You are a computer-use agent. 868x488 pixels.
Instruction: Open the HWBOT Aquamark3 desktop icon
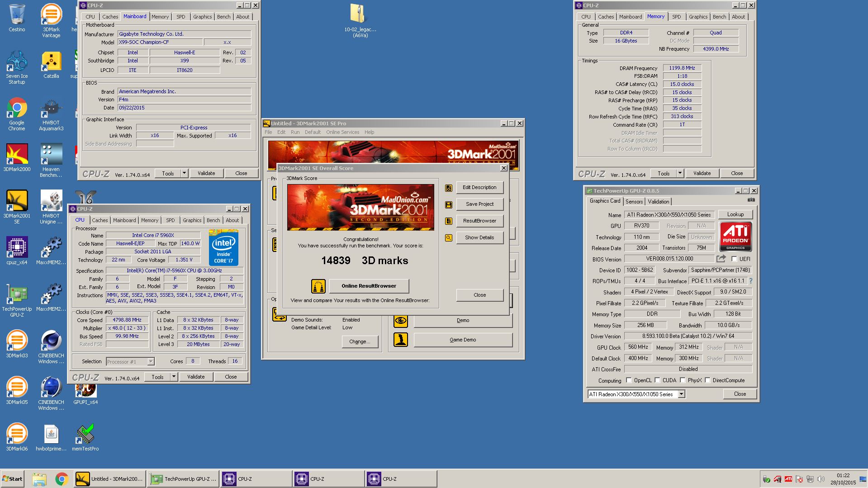tap(51, 114)
